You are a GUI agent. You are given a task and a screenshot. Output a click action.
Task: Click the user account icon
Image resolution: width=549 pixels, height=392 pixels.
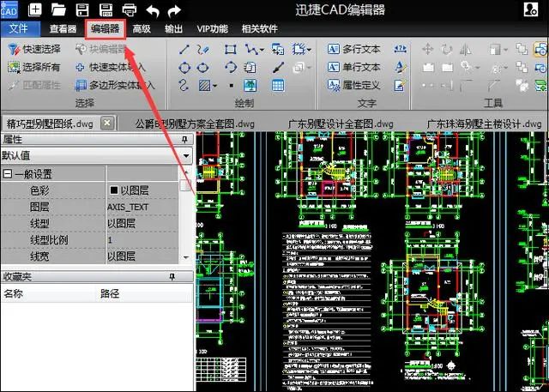coord(531,9)
